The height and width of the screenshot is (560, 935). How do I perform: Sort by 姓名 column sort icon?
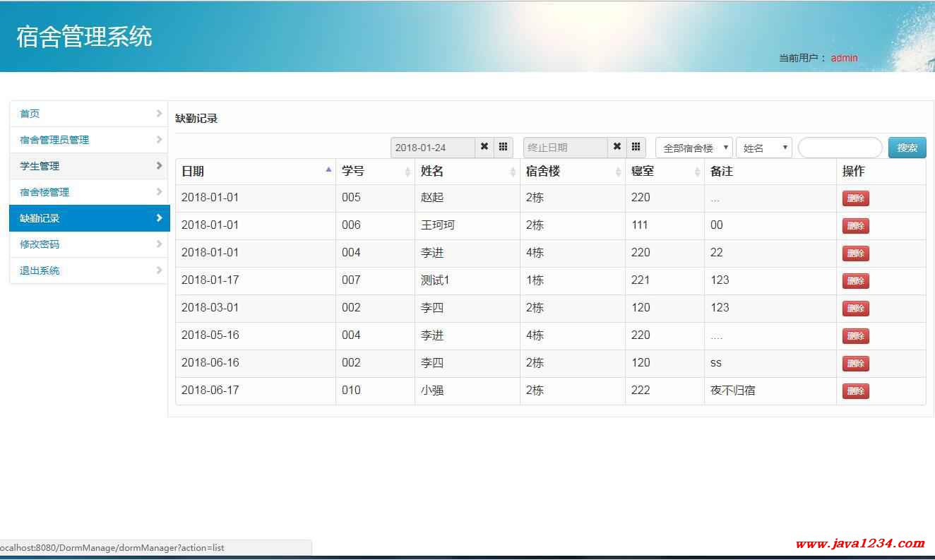point(513,172)
